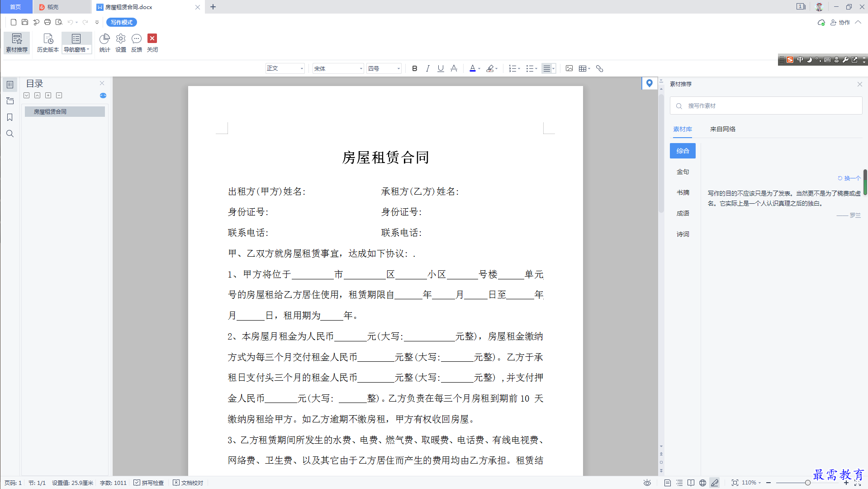The width and height of the screenshot is (868, 489).
Task: Select the 成语 category
Action: click(x=683, y=213)
